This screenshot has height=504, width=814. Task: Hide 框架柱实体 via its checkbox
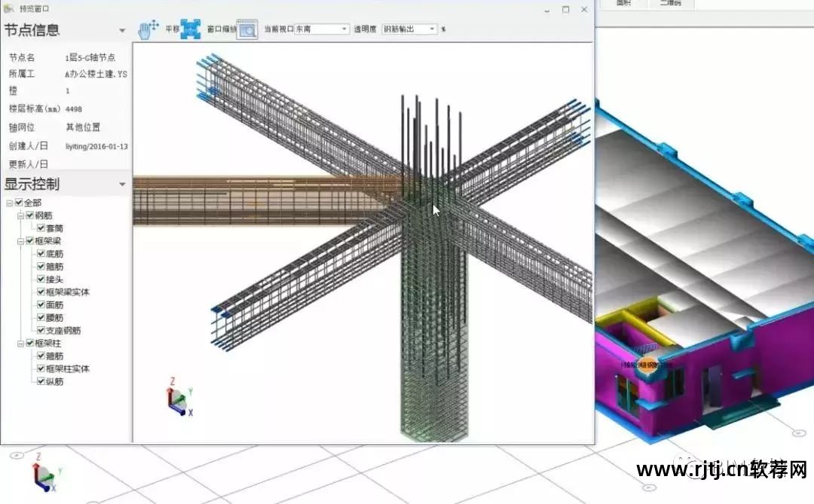(x=41, y=368)
